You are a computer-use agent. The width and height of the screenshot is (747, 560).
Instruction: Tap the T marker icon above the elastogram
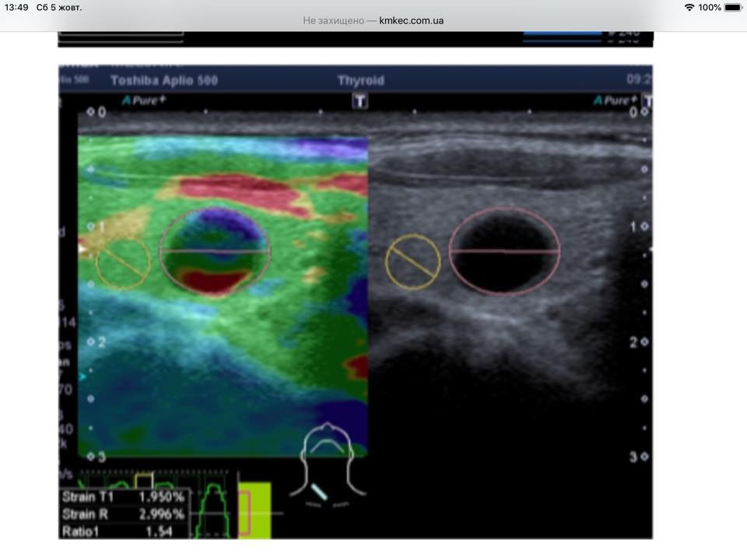[x=359, y=101]
